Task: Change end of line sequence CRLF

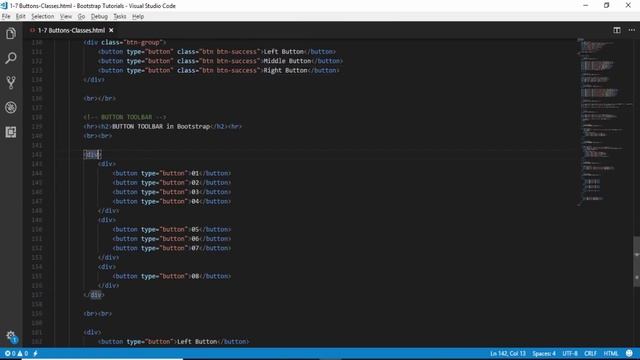Action: [x=590, y=353]
